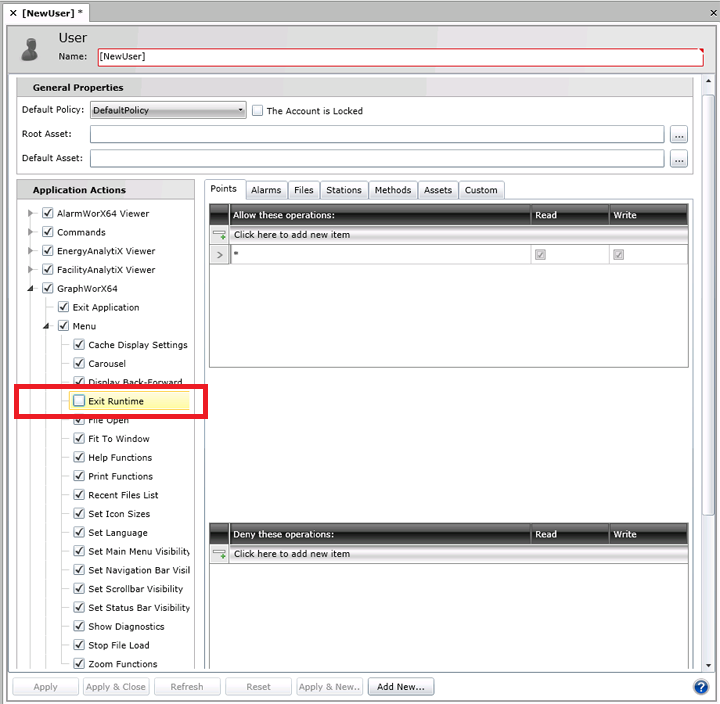Enable the Exit Runtime checkbox
This screenshot has width=720, height=704.
click(x=79, y=401)
